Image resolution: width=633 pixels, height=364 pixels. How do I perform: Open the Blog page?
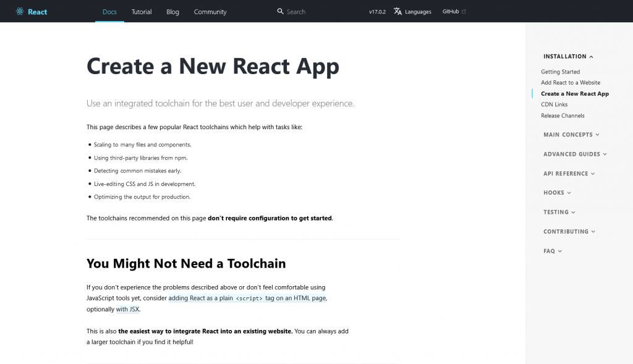[x=172, y=12]
